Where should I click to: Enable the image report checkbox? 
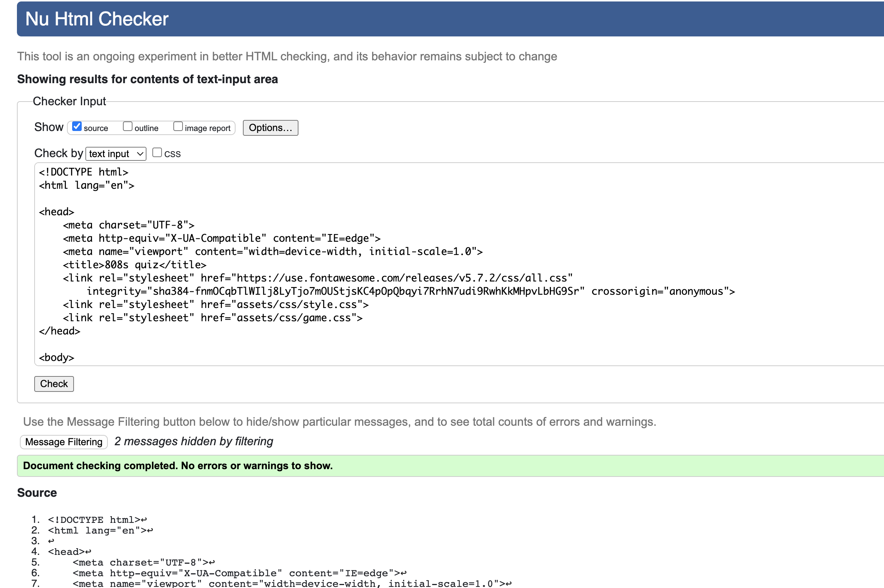178,126
